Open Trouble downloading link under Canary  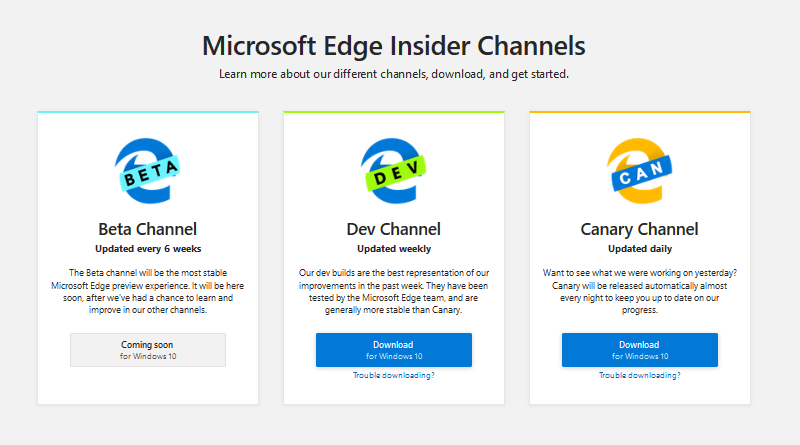(640, 375)
